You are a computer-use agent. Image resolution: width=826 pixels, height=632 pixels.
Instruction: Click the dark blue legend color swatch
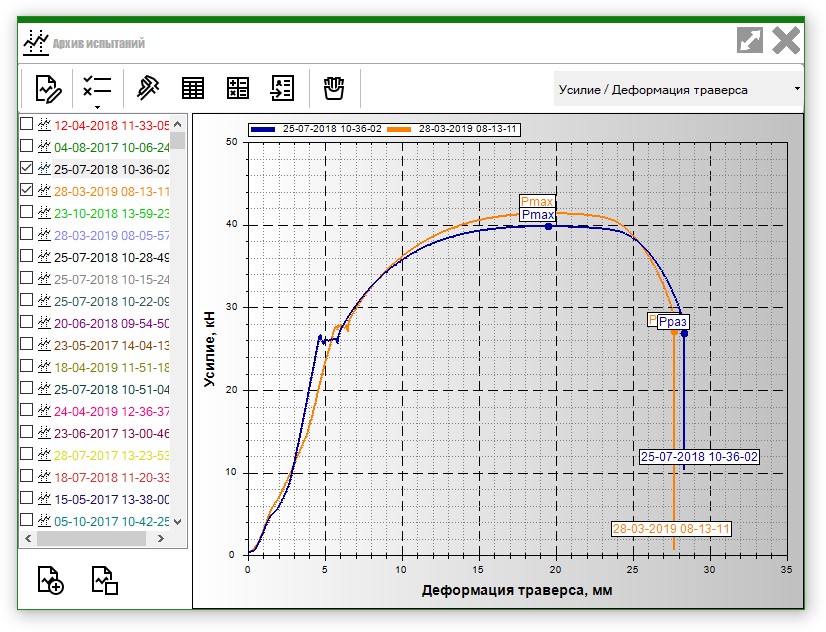pyautogui.click(x=263, y=129)
